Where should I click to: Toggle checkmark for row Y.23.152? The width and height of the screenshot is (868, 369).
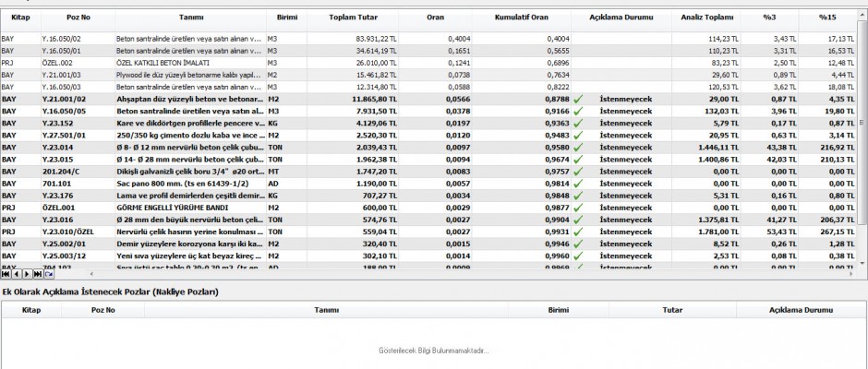[578, 122]
